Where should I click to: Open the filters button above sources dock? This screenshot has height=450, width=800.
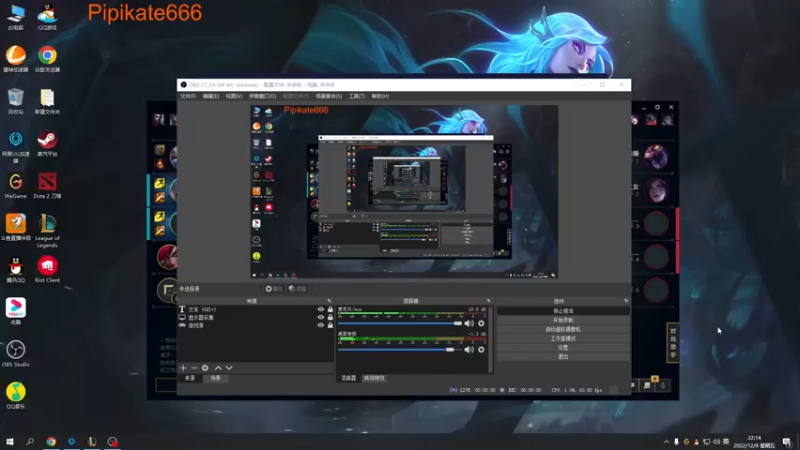pos(297,289)
